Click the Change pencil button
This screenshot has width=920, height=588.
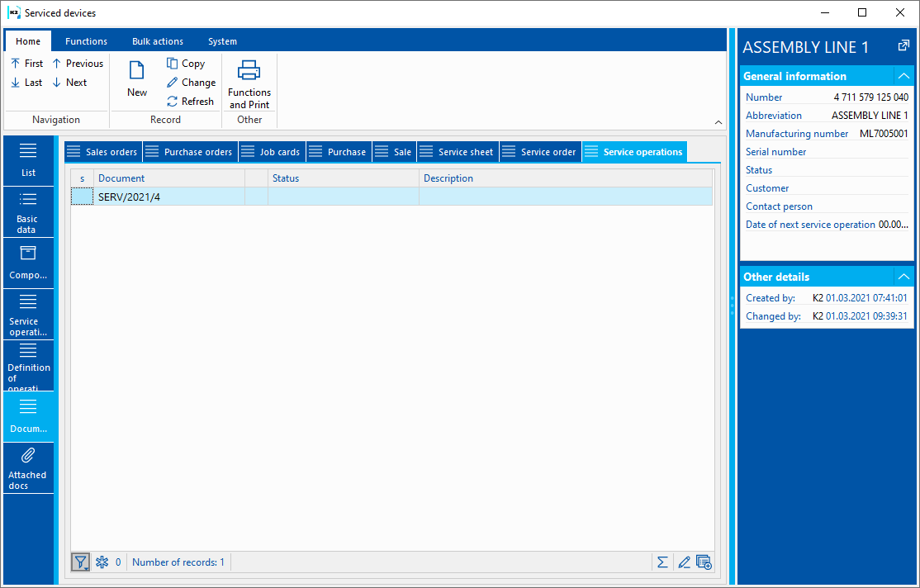point(192,83)
